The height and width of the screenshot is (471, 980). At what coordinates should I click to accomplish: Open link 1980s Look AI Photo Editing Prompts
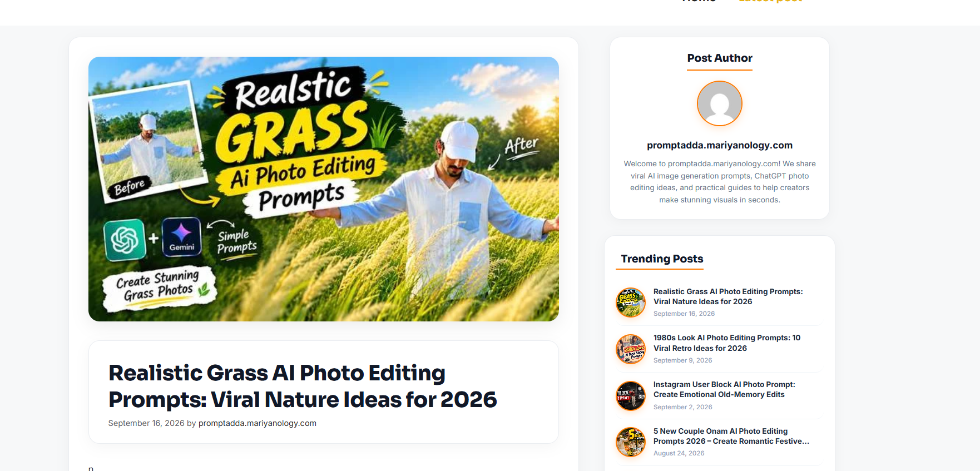click(727, 343)
